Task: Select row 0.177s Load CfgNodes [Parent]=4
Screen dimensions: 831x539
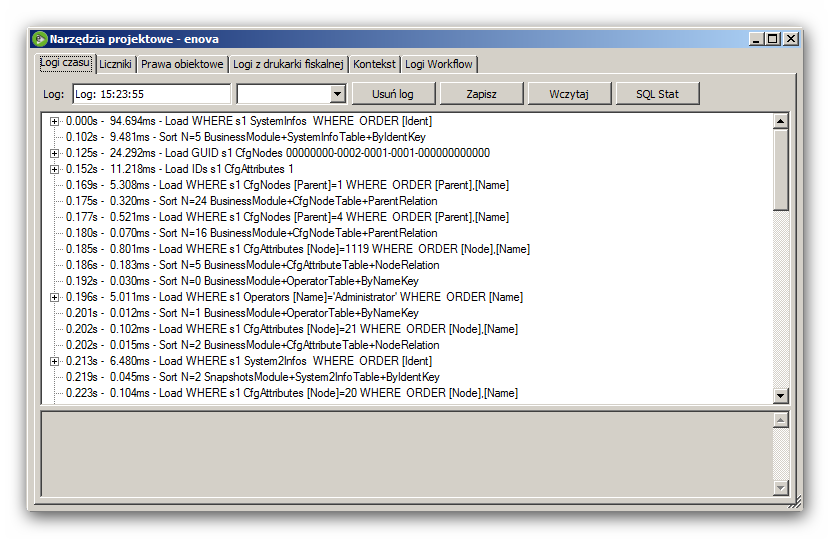Action: coord(287,217)
